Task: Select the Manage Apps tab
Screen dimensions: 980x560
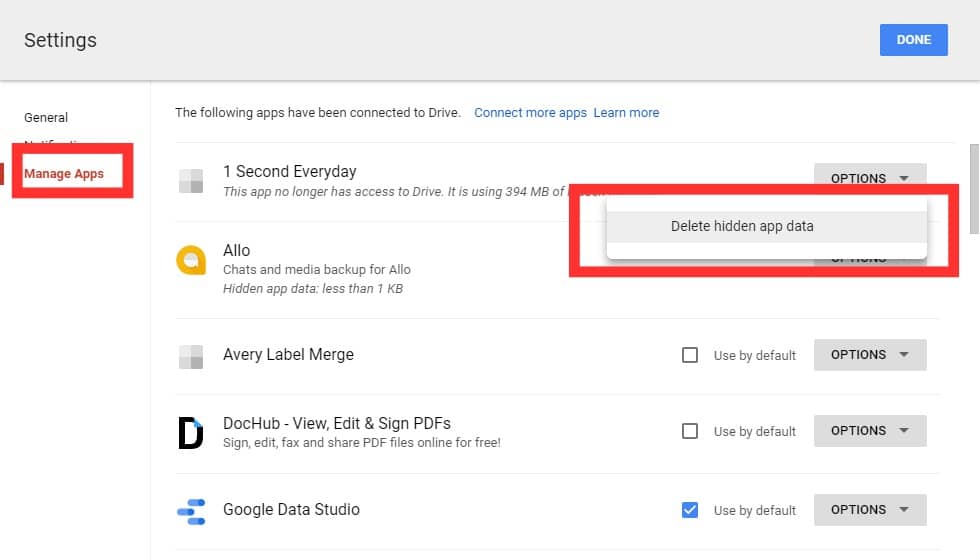Action: (x=64, y=174)
